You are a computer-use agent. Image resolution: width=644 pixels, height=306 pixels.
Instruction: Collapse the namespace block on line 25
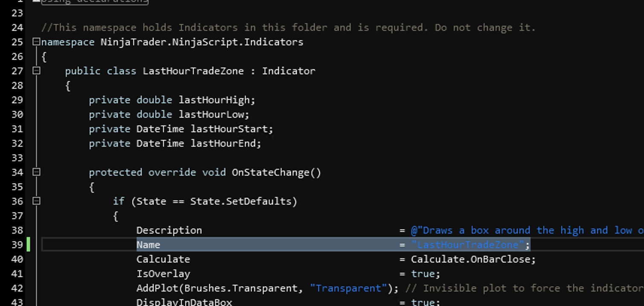click(x=36, y=42)
